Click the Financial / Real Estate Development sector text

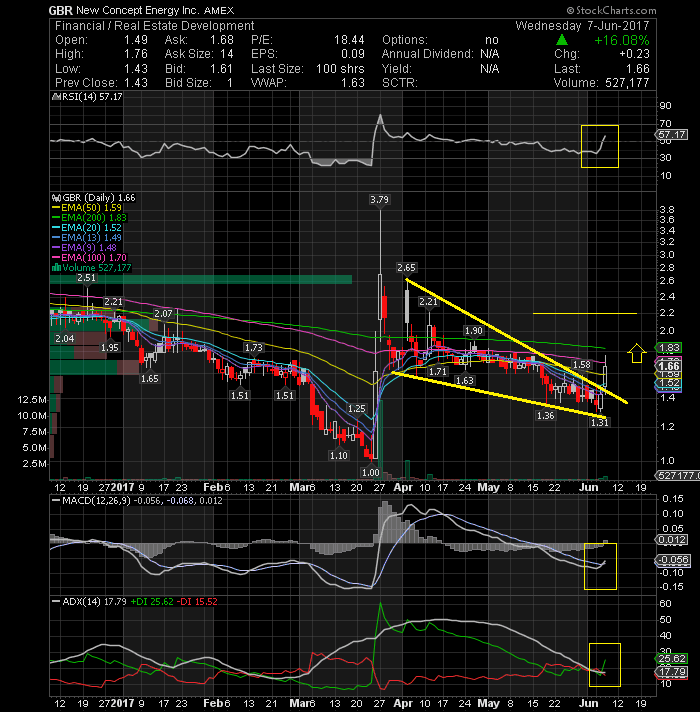tap(154, 26)
